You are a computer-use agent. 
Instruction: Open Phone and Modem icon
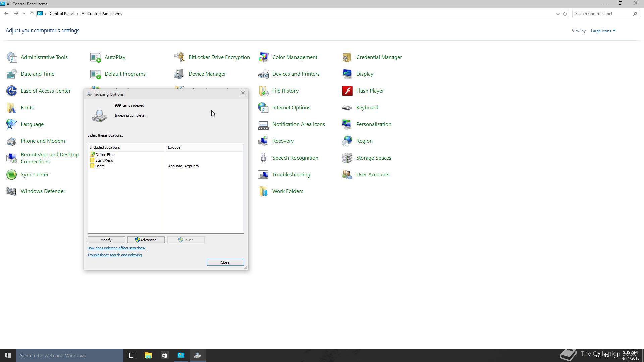[12, 141]
